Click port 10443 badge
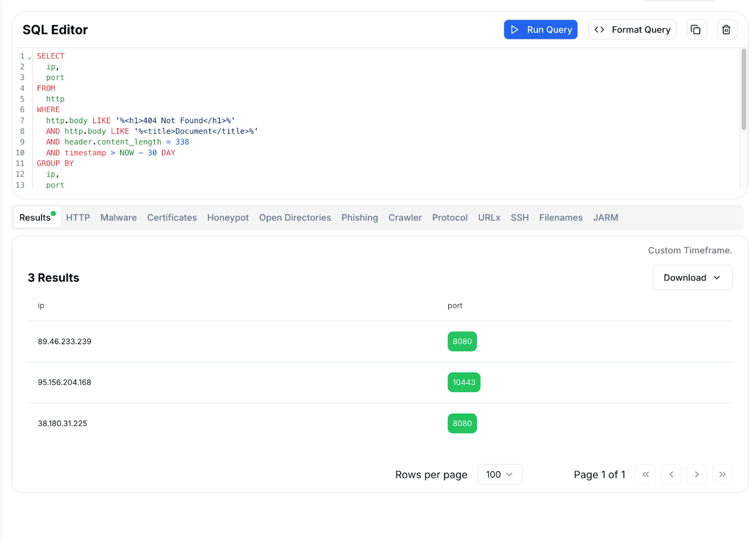The width and height of the screenshot is (756, 542). [463, 382]
